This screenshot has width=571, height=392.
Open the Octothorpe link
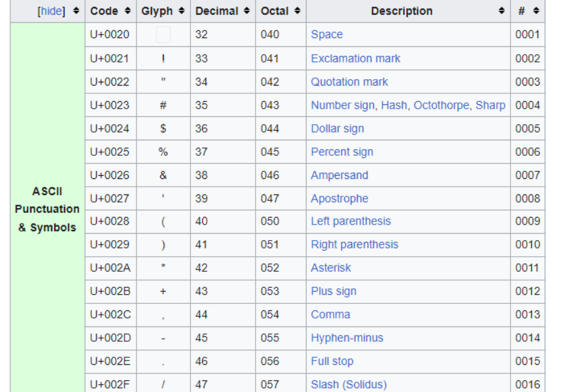point(442,105)
